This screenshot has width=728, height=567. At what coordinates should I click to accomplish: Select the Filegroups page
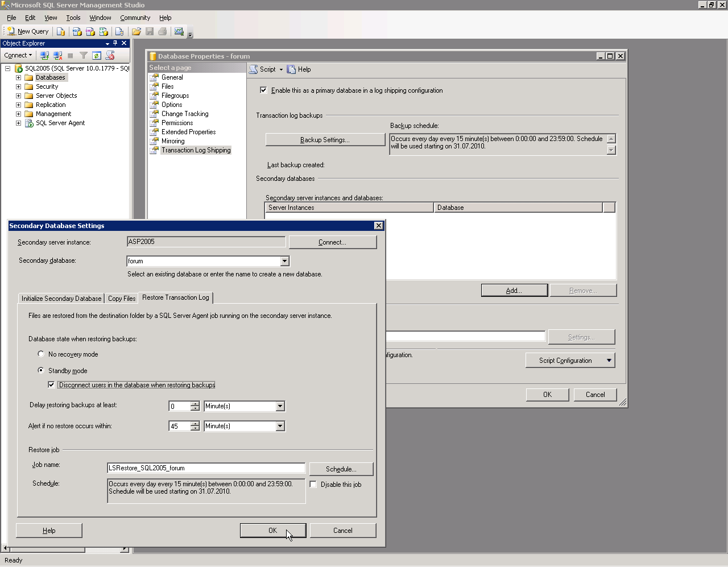[x=175, y=96]
